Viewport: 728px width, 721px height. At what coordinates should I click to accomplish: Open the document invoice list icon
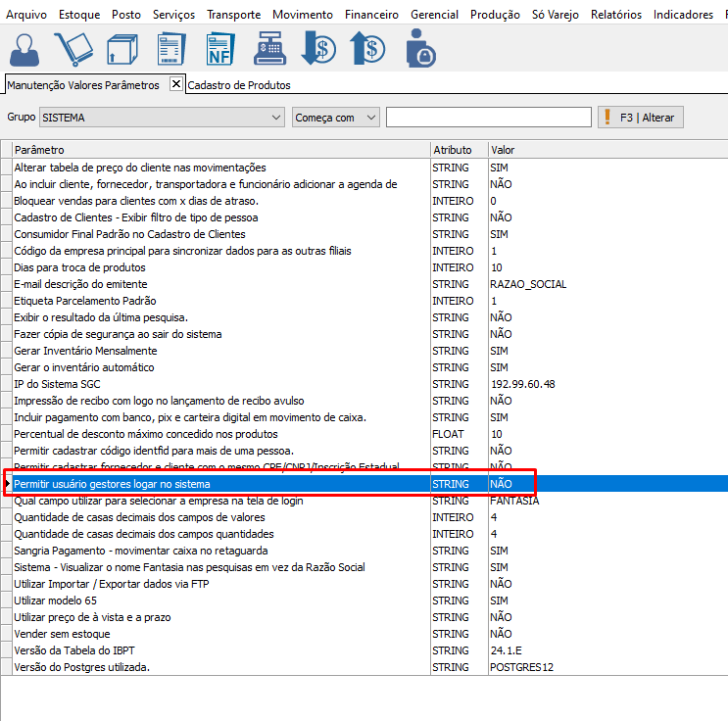(171, 48)
